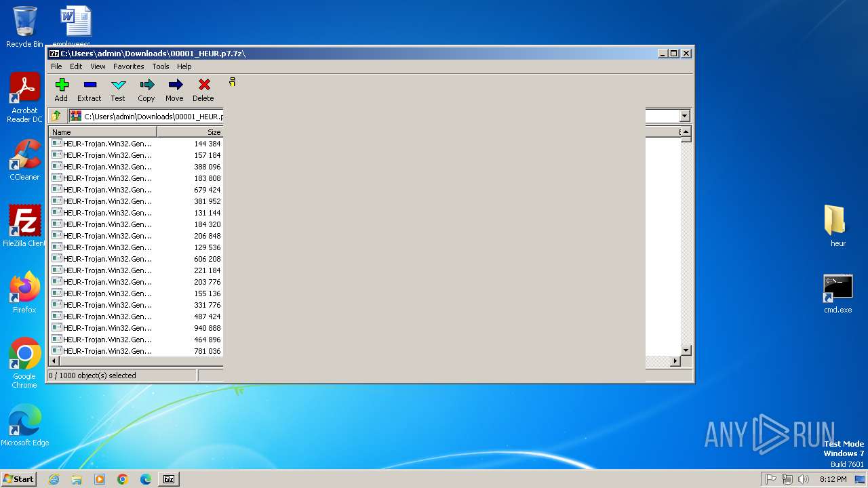Viewport: 868px width, 488px height.
Task: Select the file with size 206 848
Action: (136, 236)
